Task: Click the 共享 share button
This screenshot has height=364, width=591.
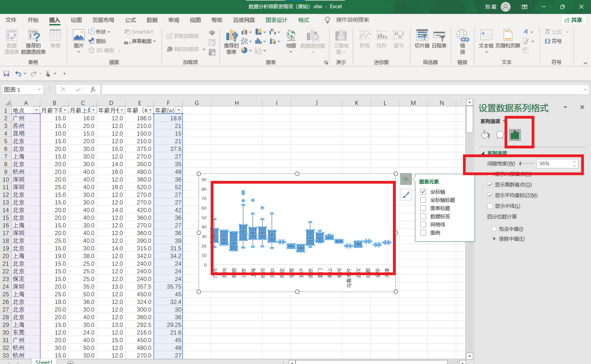Action: 573,20
